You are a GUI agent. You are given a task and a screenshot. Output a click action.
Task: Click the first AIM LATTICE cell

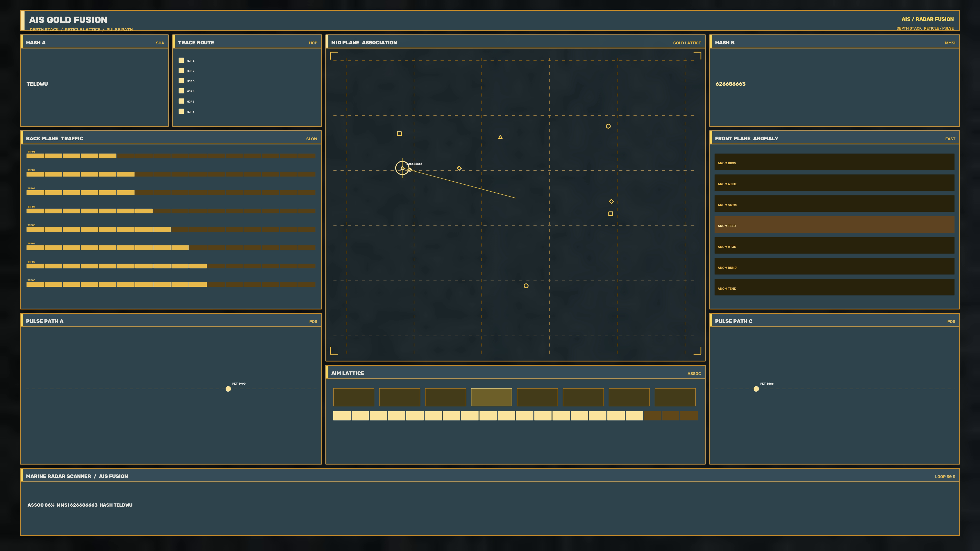click(x=353, y=397)
